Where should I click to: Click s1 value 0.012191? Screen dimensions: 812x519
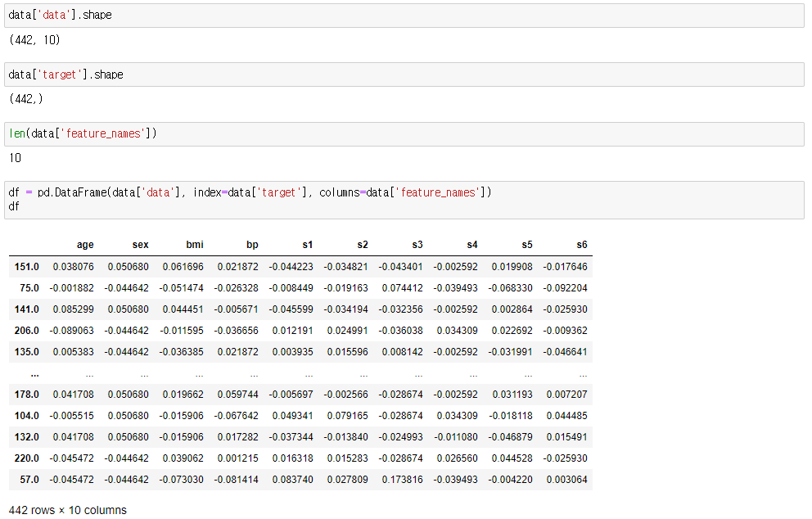pyautogui.click(x=292, y=331)
